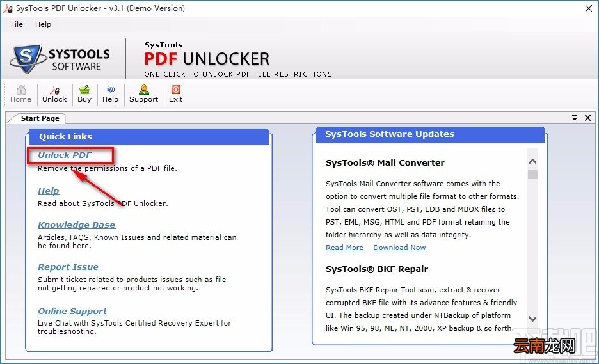Close the PDF Unlocker window
599x364 pixels.
589,8
